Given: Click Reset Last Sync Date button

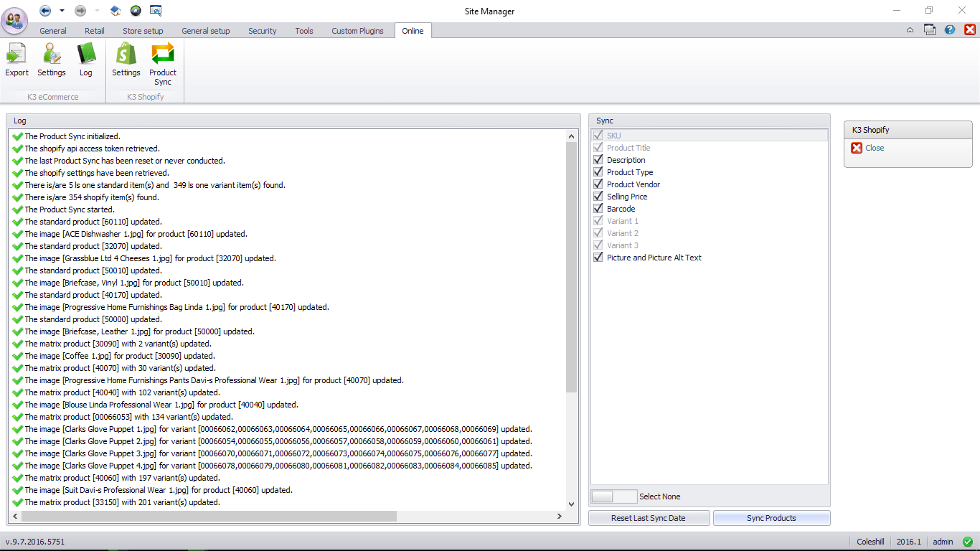Looking at the screenshot, I should point(649,518).
